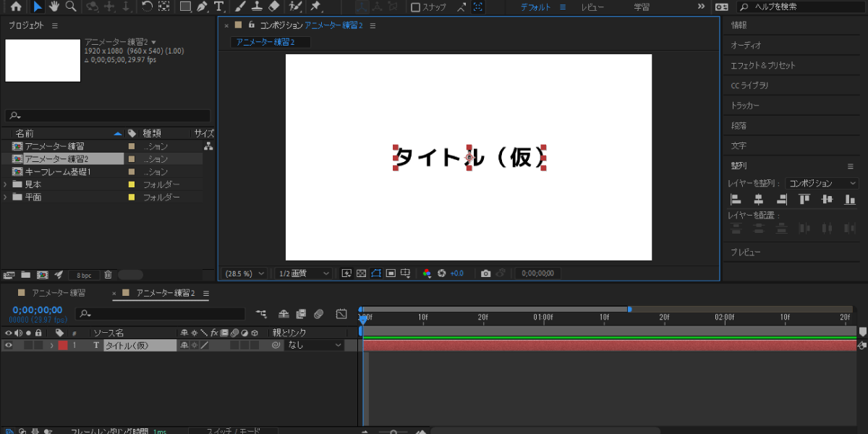Toggle motion blur for timeline

tap(318, 314)
